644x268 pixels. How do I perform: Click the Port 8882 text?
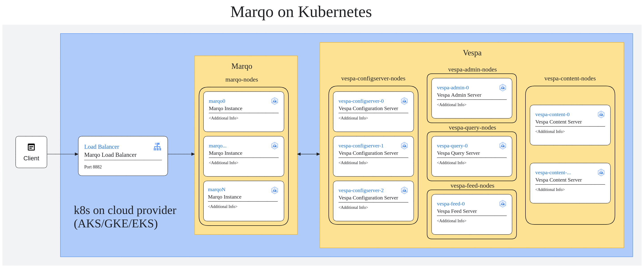93,167
